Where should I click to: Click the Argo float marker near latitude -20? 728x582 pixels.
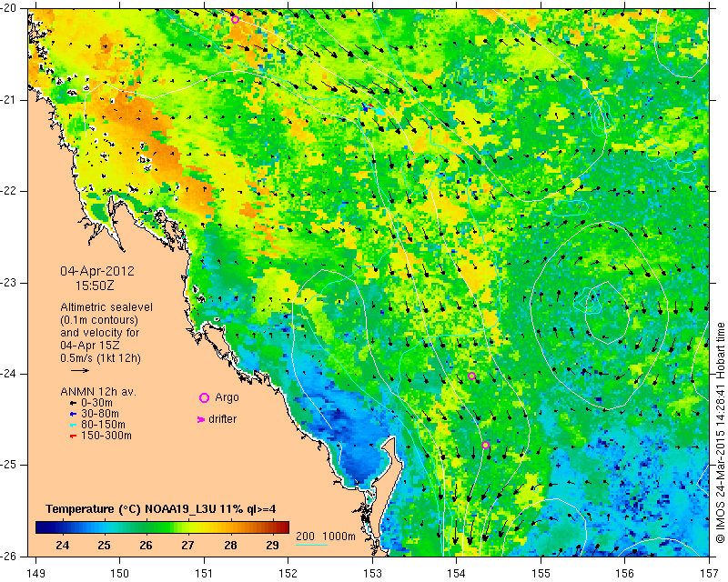[235, 19]
